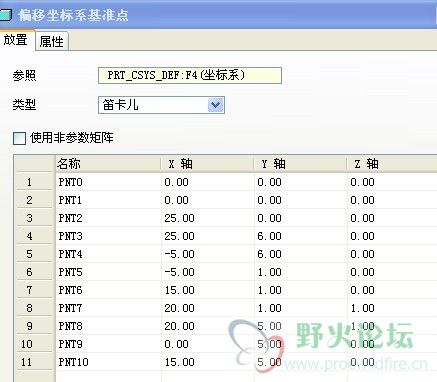Switch to the 放置 tab
This screenshot has height=382, width=437.
click(16, 40)
